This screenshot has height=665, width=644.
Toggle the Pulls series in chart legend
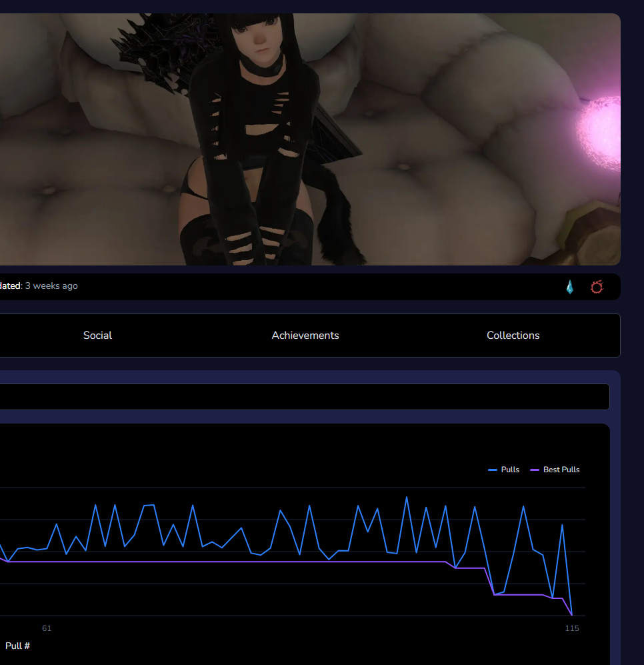pyautogui.click(x=504, y=470)
